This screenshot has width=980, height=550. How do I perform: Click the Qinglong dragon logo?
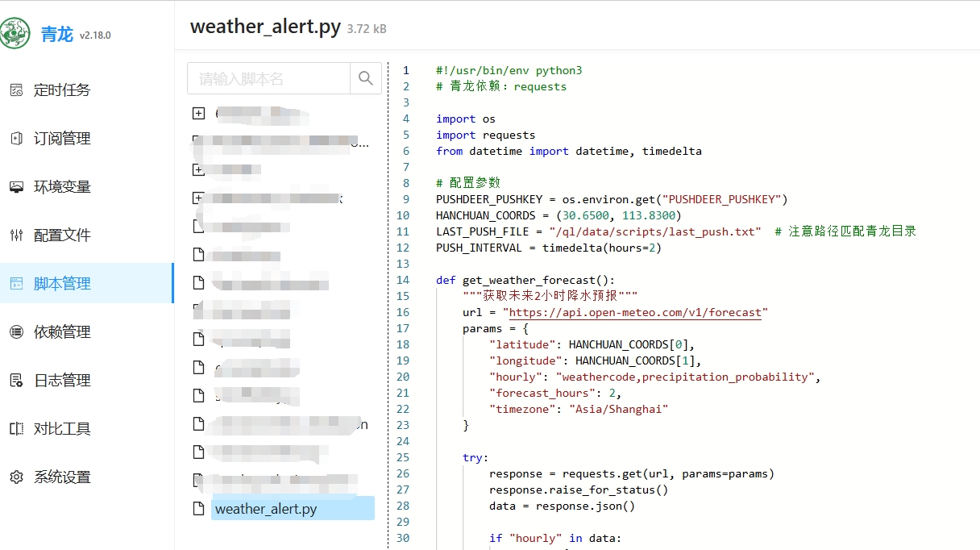[16, 34]
